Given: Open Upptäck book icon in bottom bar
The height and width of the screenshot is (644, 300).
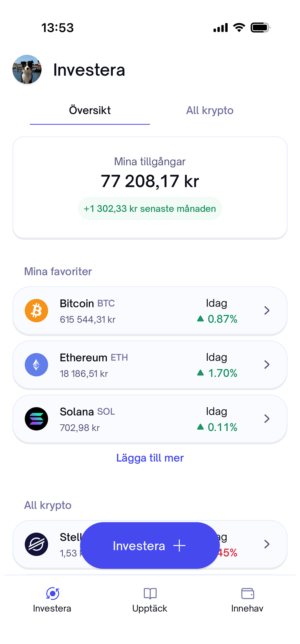Looking at the screenshot, I should [x=150, y=594].
